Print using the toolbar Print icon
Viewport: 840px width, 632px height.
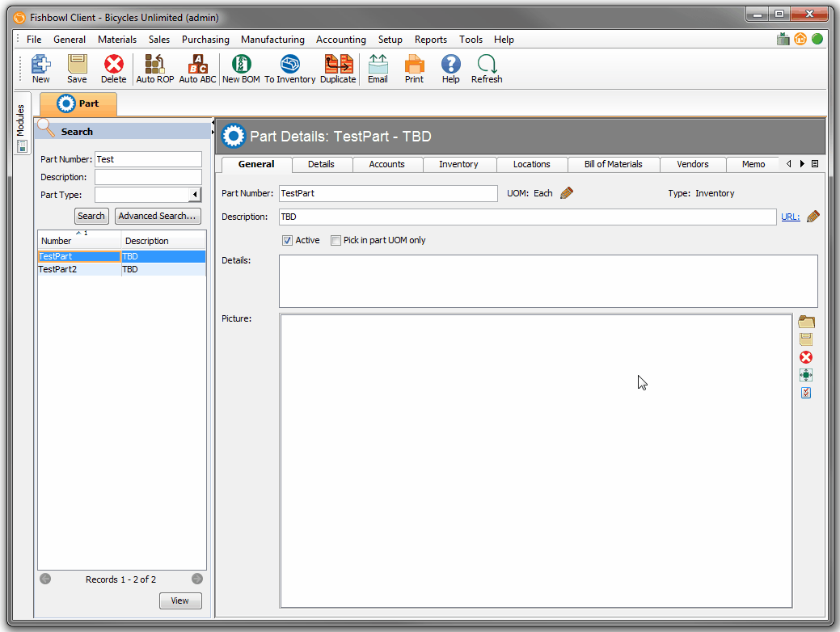(x=414, y=69)
